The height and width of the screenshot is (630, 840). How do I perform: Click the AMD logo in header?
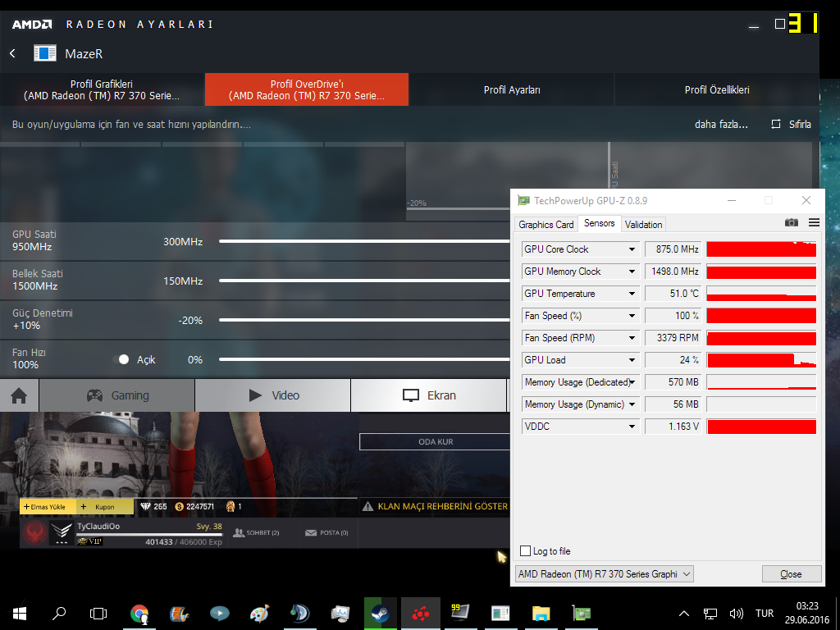32,25
